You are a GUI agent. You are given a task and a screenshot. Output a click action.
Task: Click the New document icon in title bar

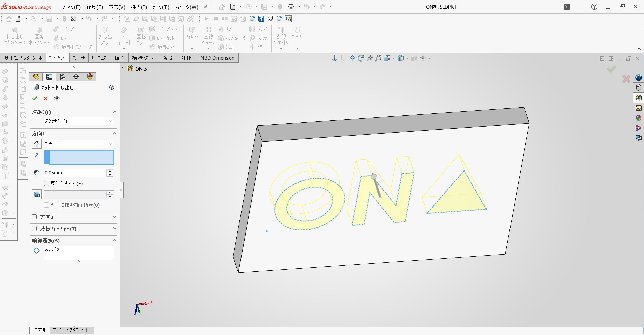(x=233, y=7)
